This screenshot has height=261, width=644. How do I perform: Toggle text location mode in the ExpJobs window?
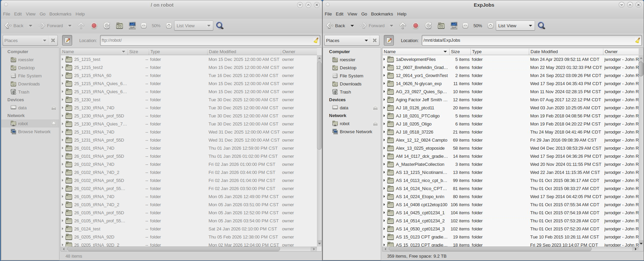tap(389, 40)
